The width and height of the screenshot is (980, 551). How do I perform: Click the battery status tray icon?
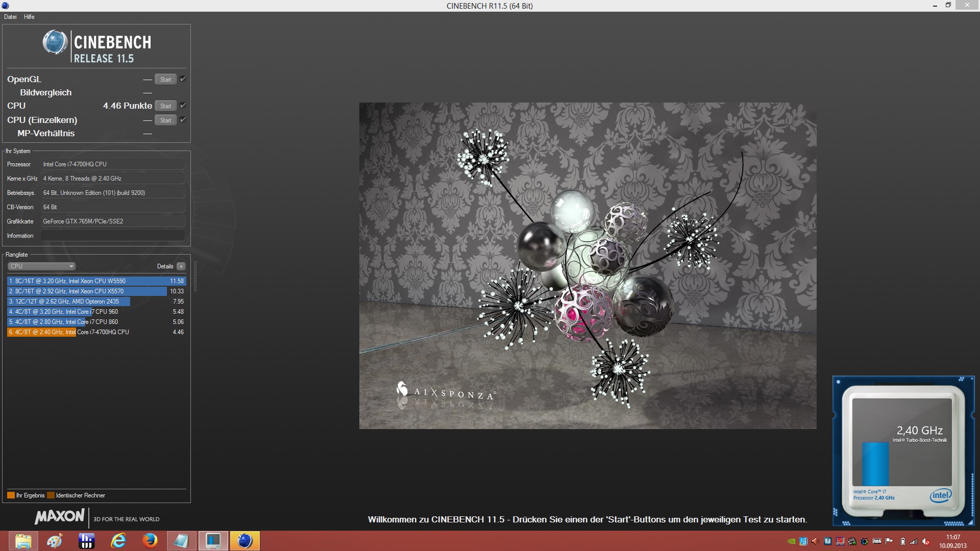click(x=902, y=541)
